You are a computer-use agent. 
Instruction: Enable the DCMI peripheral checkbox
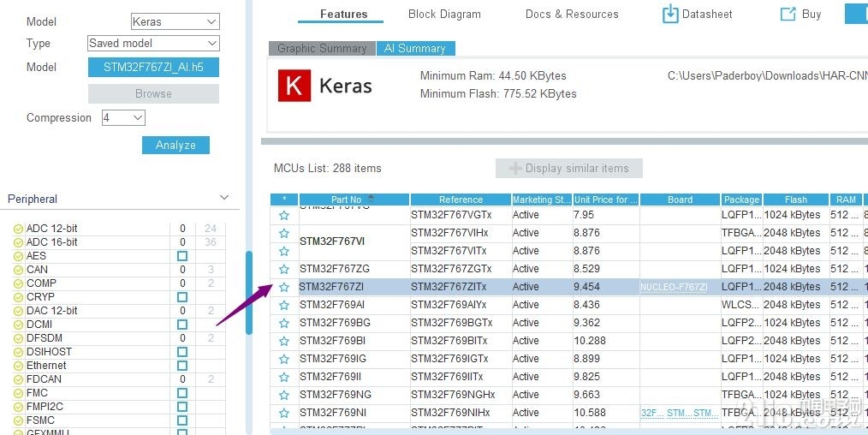tap(182, 325)
